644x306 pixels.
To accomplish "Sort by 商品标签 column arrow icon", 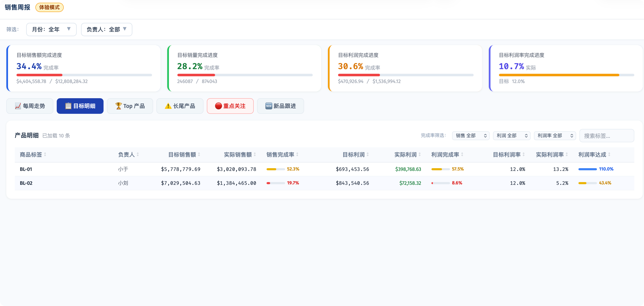I will (45, 155).
